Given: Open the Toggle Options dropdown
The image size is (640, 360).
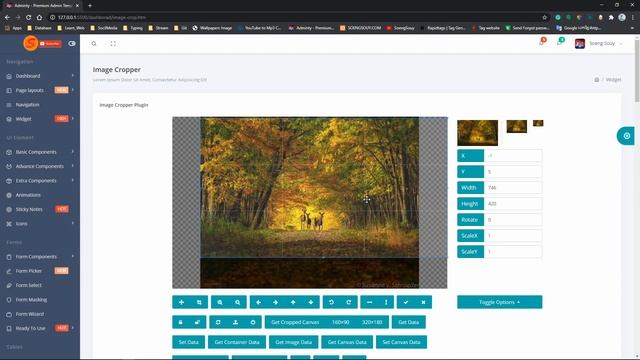Looking at the screenshot, I should click(500, 302).
